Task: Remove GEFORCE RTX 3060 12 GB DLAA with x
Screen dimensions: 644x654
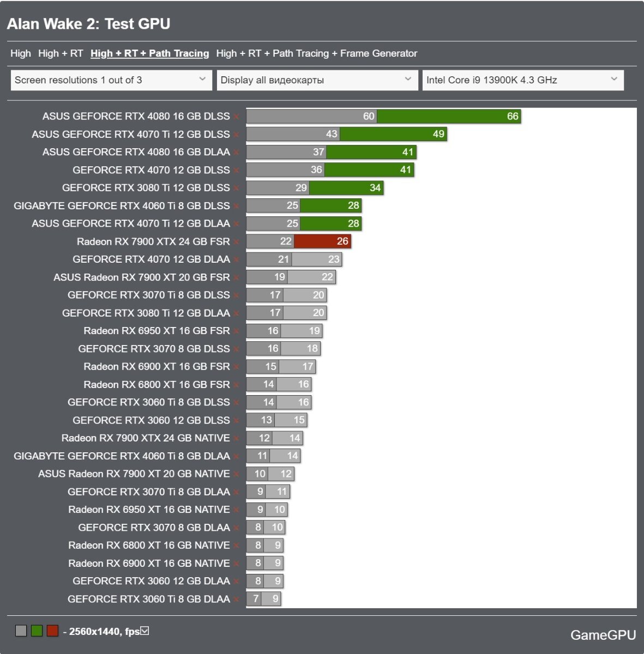Action: tap(236, 582)
